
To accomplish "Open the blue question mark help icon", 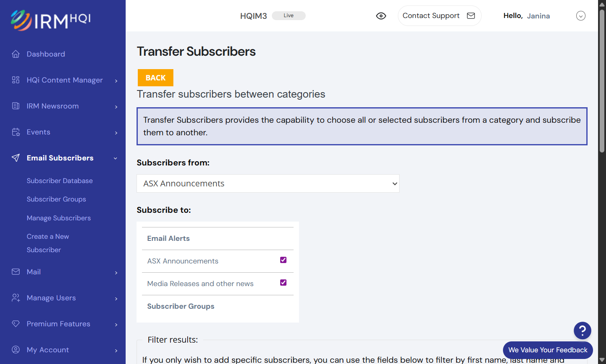I will pyautogui.click(x=582, y=330).
